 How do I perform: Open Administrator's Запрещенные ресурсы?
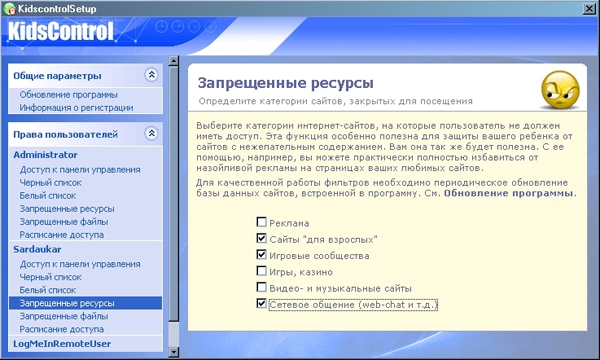(x=67, y=209)
